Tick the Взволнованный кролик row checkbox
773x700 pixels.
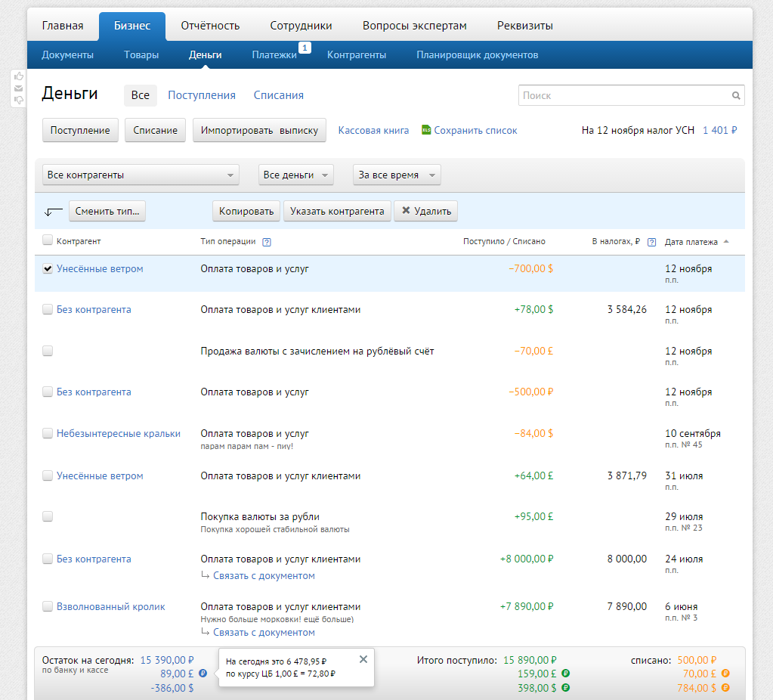48,606
